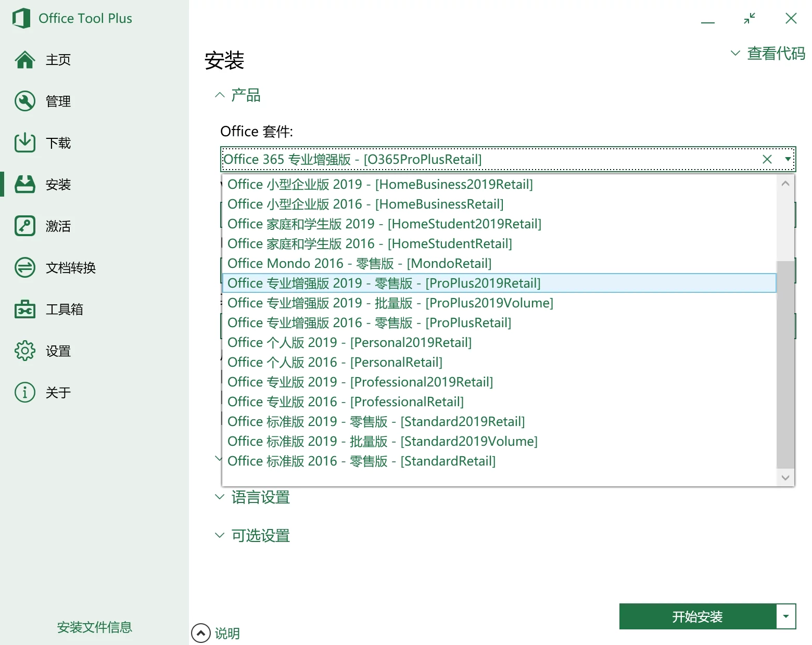This screenshot has height=645, width=812.
Task: Click the Office 套件 combo box field
Action: [x=508, y=159]
